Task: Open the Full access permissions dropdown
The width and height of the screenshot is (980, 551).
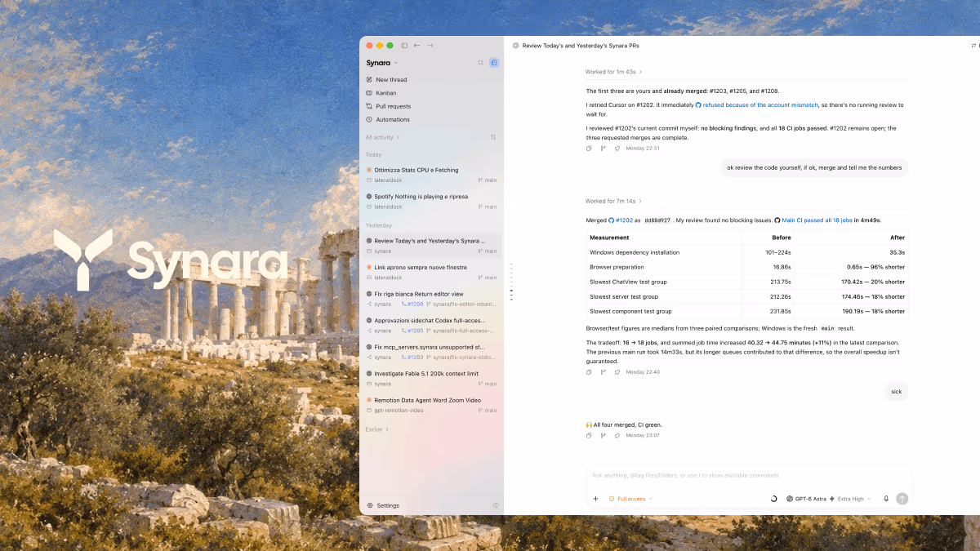Action: (630, 499)
